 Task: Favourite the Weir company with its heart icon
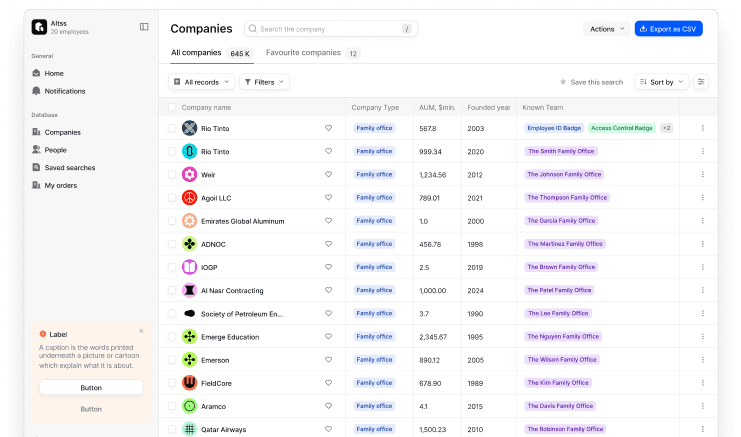328,174
